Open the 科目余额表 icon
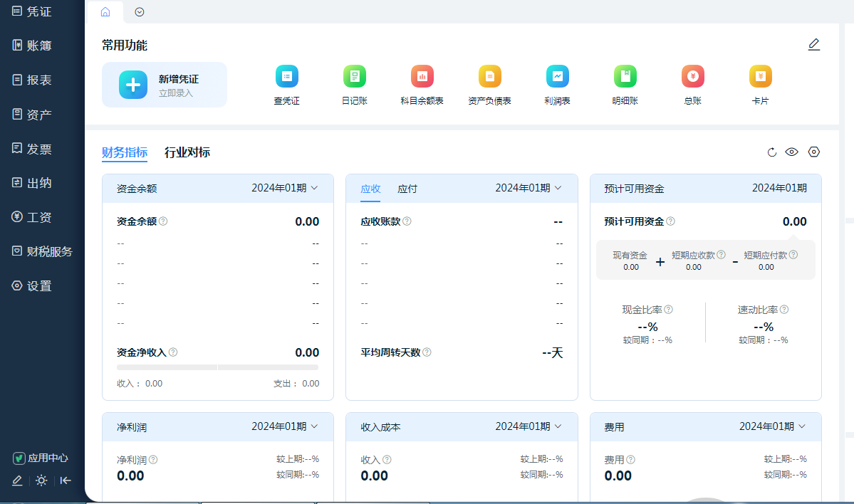 (x=422, y=76)
